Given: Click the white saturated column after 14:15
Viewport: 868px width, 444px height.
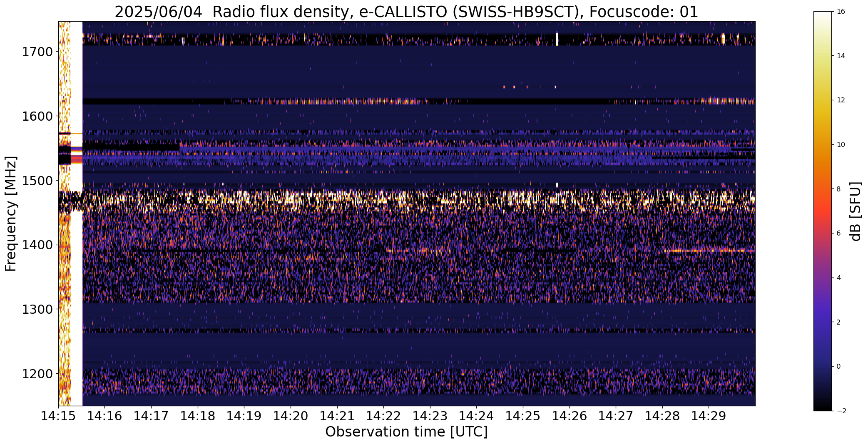Looking at the screenshot, I should point(77,213).
